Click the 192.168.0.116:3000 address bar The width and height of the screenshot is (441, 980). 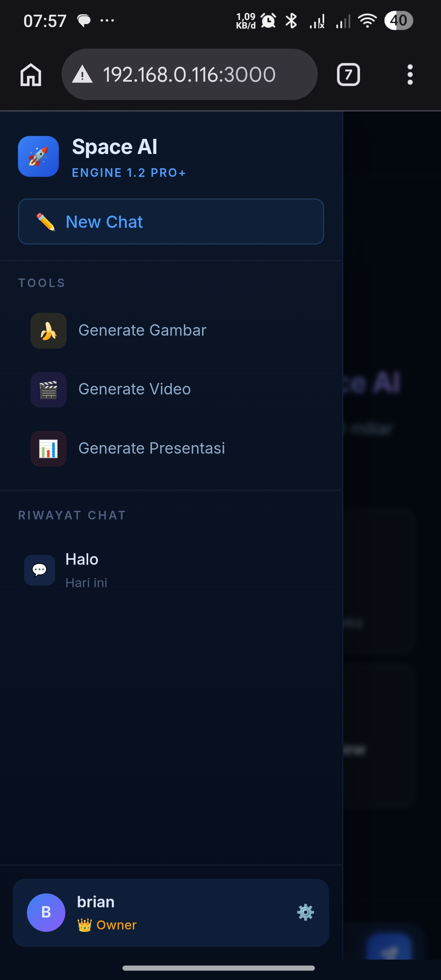tap(189, 74)
